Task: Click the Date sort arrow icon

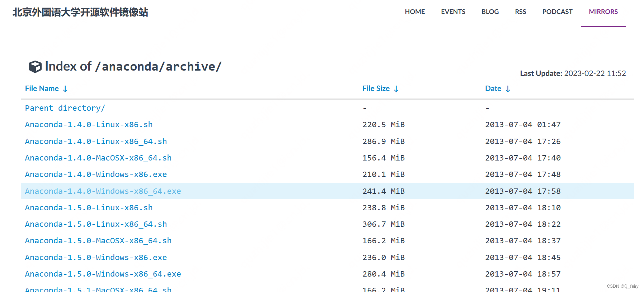Action: point(508,89)
